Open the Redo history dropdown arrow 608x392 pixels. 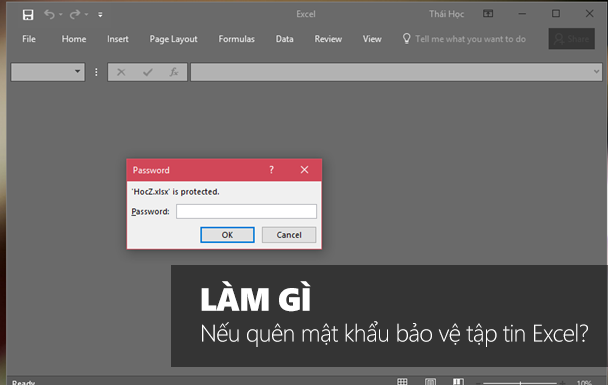(x=86, y=15)
